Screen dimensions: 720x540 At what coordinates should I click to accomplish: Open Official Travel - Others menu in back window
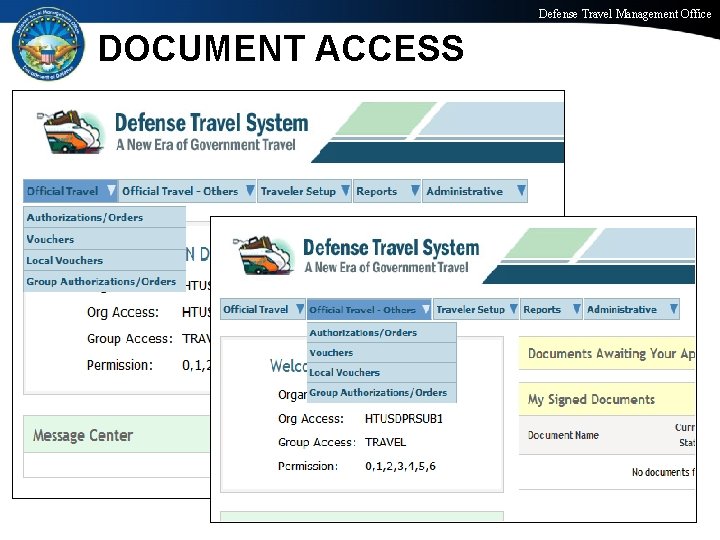pos(187,191)
